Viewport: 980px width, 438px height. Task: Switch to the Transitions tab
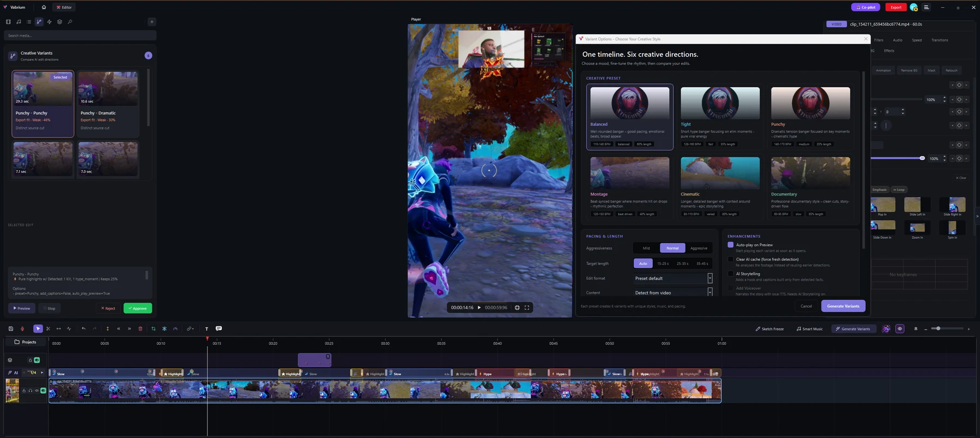point(940,40)
